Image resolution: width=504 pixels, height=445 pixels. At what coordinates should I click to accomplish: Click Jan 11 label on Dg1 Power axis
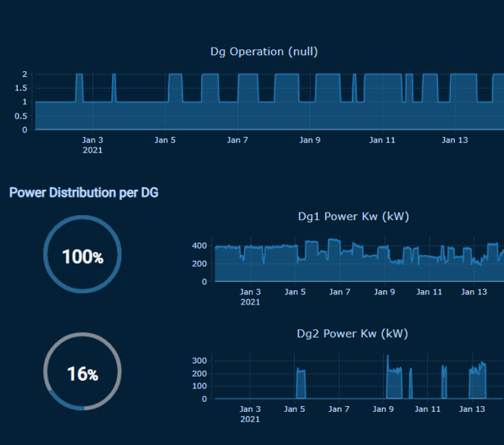coord(429,292)
